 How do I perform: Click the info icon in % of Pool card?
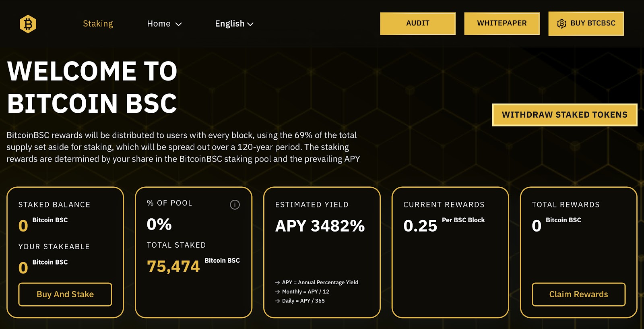tap(235, 205)
